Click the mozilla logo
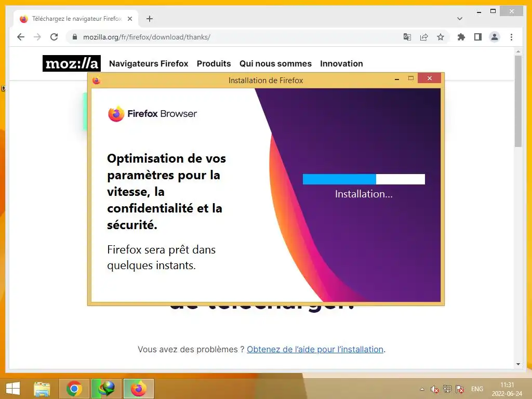Screen dimensions: 532x399 tap(72, 63)
